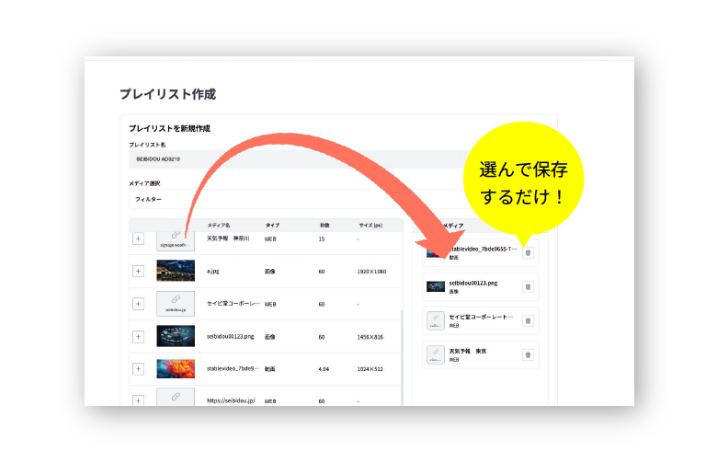
Task: Click the seibidou.jp link thumbnail for セイビ堂コーポレー
Action: [x=176, y=303]
